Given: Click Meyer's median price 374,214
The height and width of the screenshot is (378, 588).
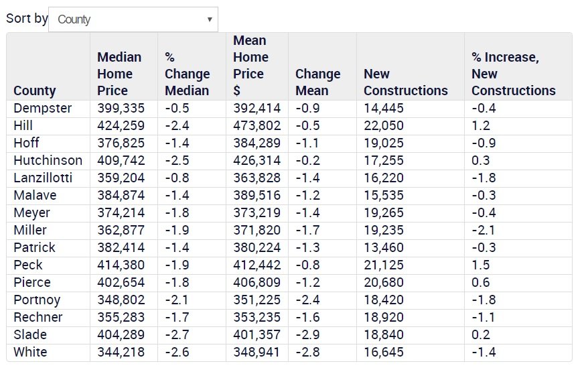Looking at the screenshot, I should click(121, 212).
